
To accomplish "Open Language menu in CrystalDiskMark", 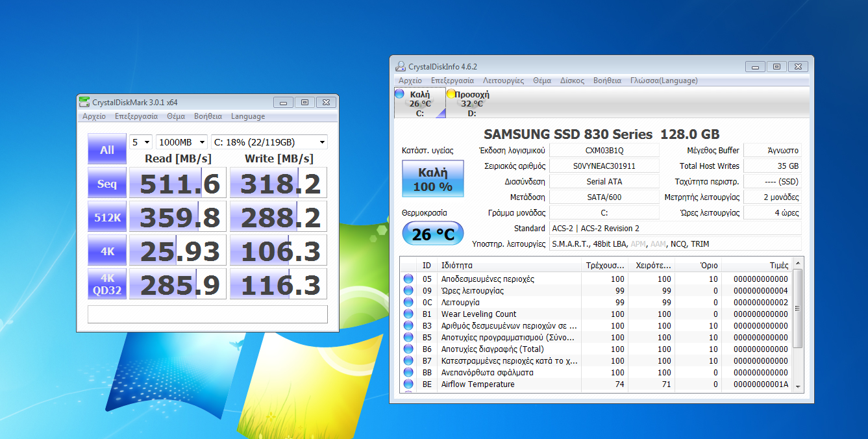I will tap(248, 116).
